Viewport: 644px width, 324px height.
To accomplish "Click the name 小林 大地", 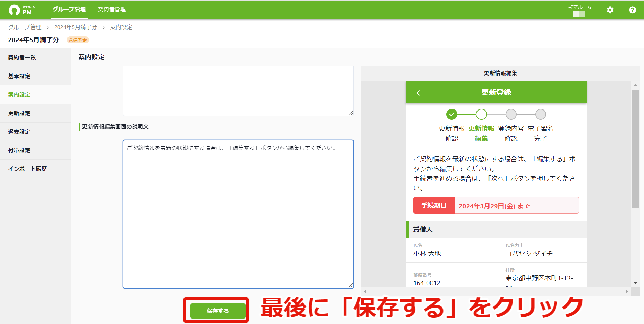I will [x=427, y=254].
